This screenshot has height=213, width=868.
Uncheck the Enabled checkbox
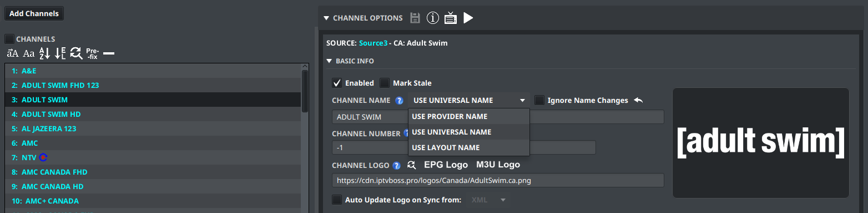pos(337,83)
